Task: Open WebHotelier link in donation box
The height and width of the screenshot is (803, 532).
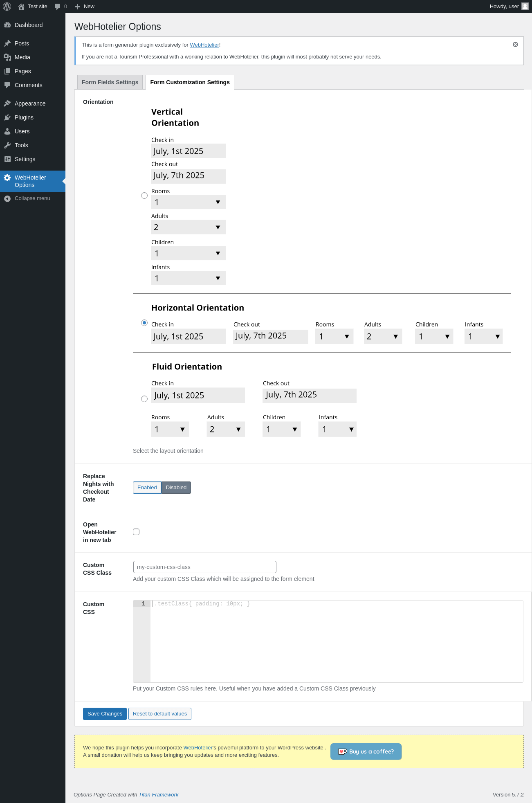Action: click(198, 748)
